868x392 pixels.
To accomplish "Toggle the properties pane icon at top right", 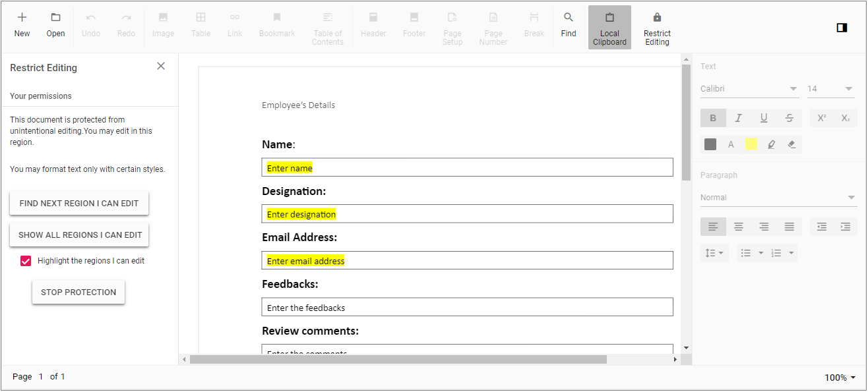I will point(842,27).
